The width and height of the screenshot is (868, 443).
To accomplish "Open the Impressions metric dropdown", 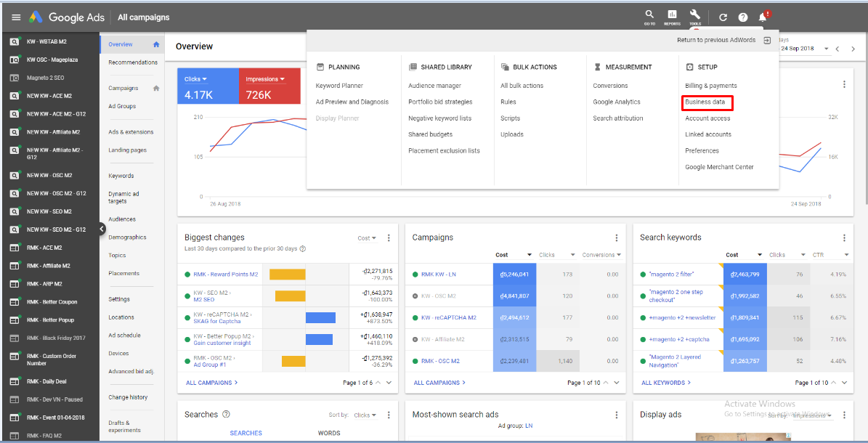I will [x=265, y=79].
